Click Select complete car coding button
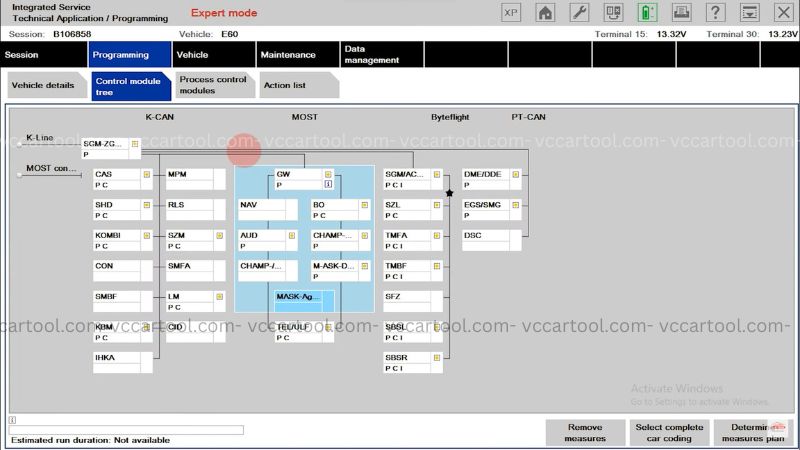Screen dimensions: 800x450 pyautogui.click(x=669, y=432)
